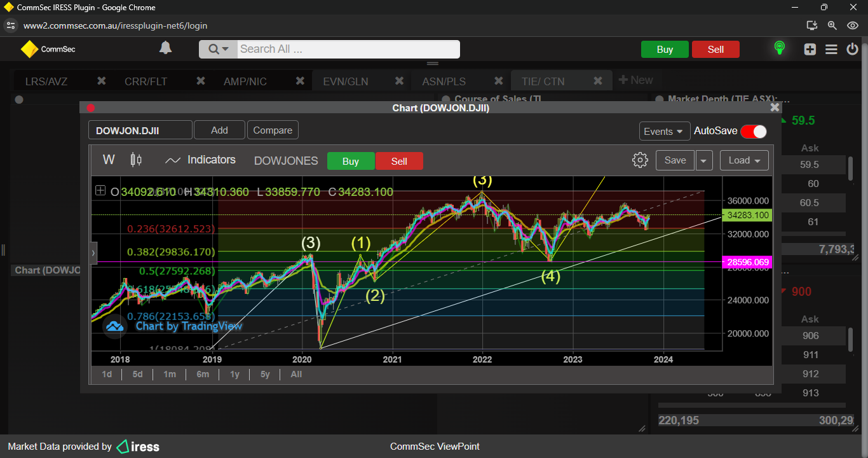
Task: Select the 6m time range
Action: click(203, 374)
